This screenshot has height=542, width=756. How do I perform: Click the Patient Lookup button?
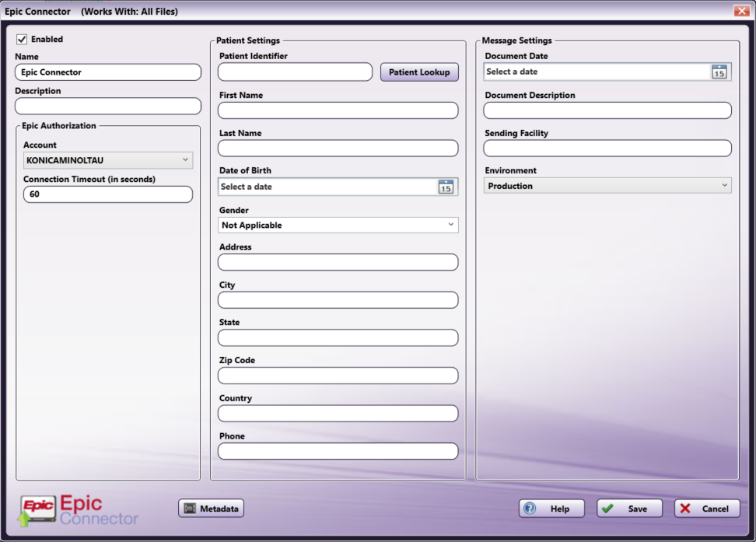point(419,72)
